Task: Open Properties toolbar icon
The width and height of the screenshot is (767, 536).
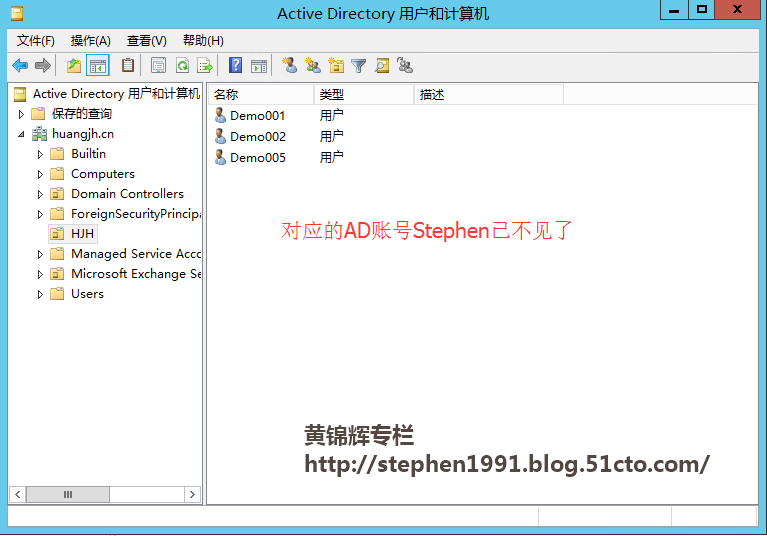Action: (158, 66)
